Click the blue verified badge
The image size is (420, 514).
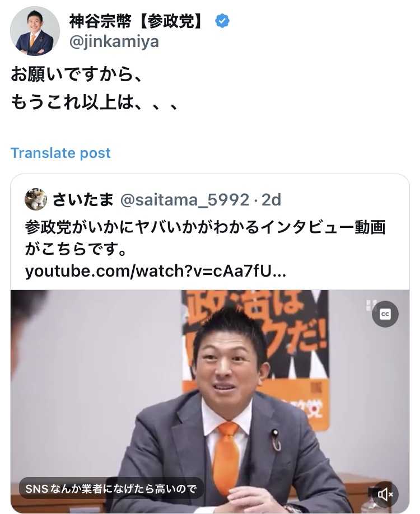[222, 21]
